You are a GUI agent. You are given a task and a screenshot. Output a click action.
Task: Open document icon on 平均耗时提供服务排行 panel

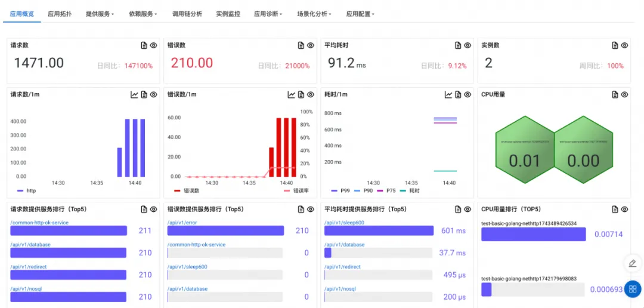coord(457,210)
